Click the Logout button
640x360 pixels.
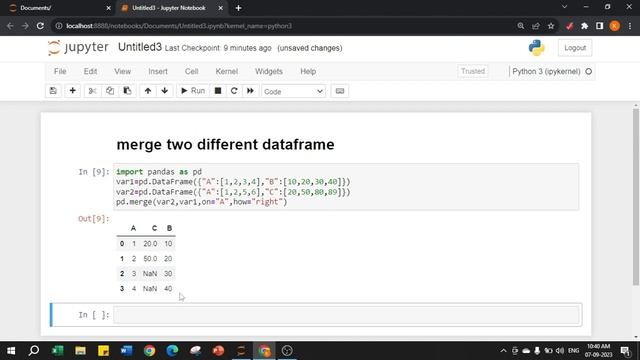[x=575, y=48]
